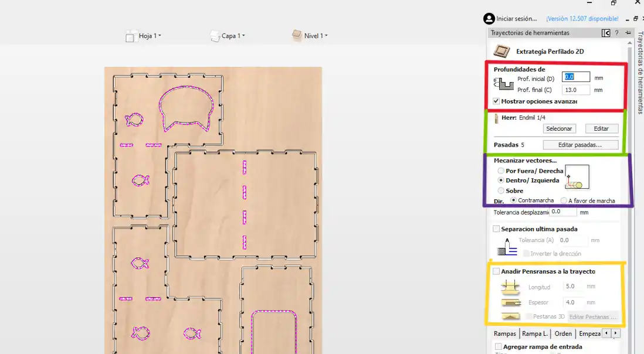Viewport: 644px width, 354px height.
Task: Select the Por Fuera/Derecha radio button
Action: [x=500, y=171]
